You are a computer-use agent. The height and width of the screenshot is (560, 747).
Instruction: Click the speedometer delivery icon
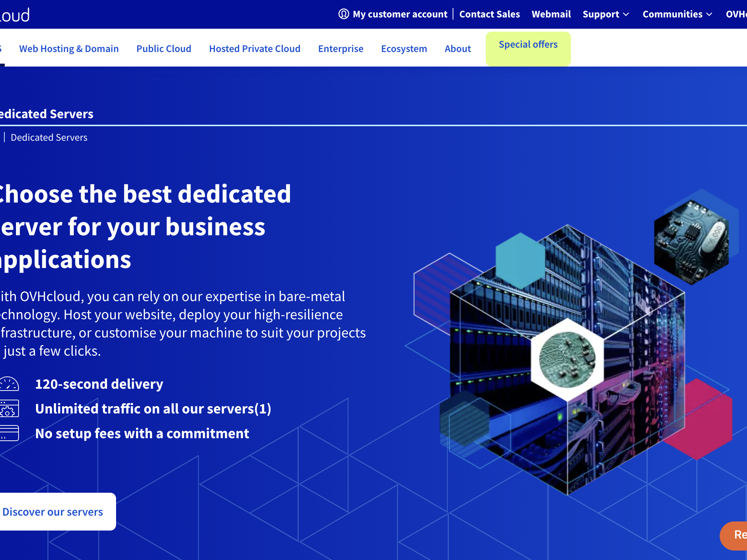pyautogui.click(x=9, y=384)
